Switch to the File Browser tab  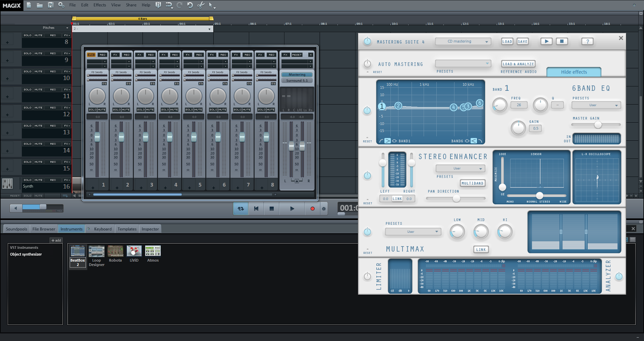click(44, 229)
